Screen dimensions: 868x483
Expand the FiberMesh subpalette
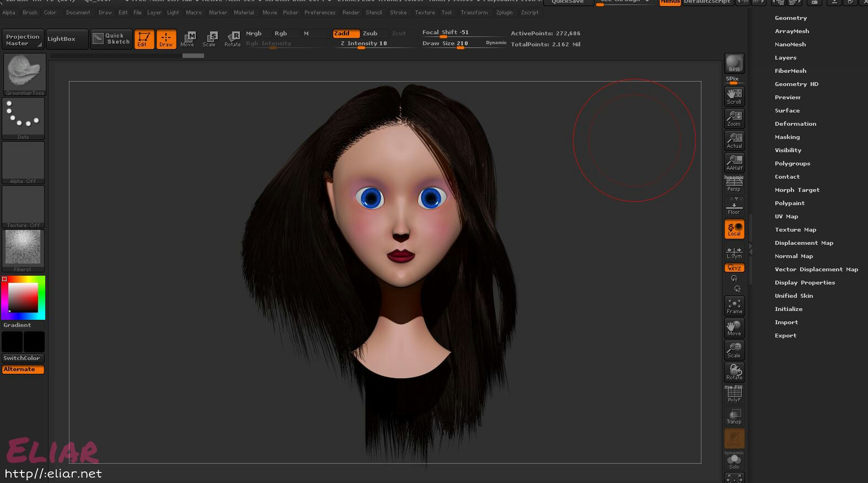[x=790, y=71]
